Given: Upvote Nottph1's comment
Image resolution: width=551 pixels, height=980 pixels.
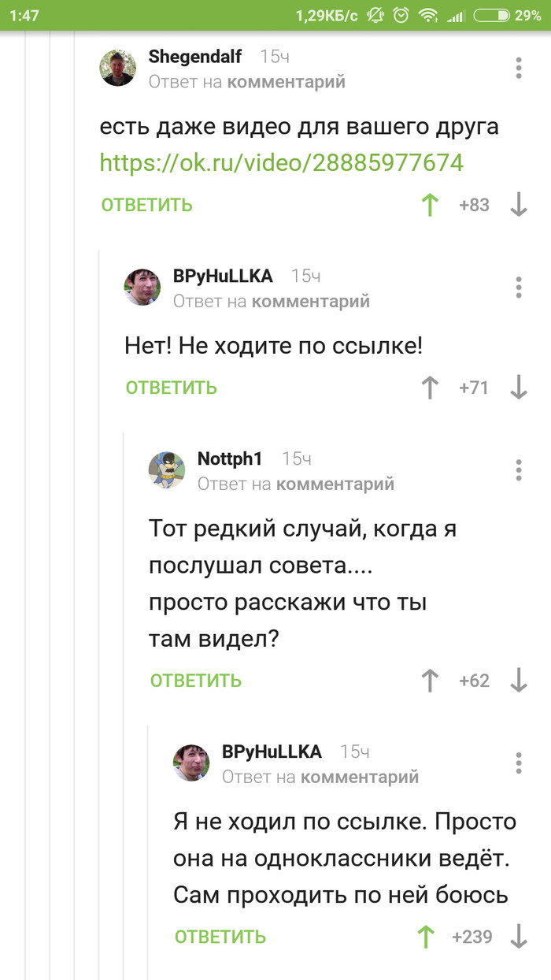Looking at the screenshot, I should tap(429, 679).
